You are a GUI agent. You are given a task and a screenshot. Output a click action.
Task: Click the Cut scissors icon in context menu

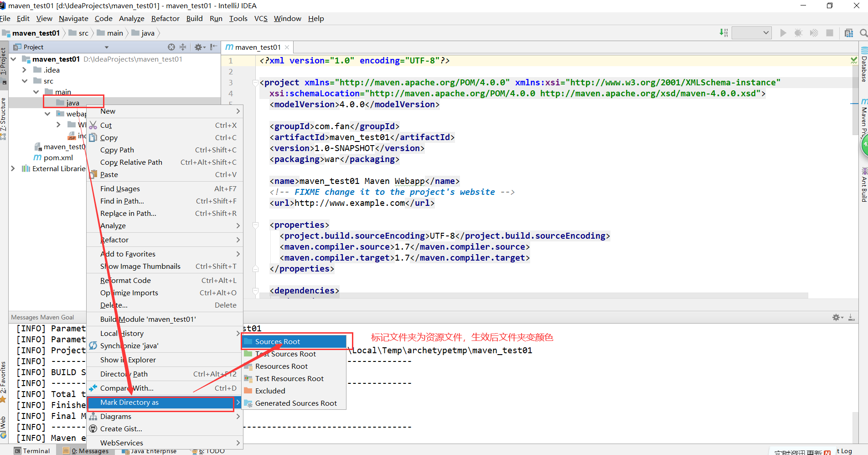click(93, 125)
